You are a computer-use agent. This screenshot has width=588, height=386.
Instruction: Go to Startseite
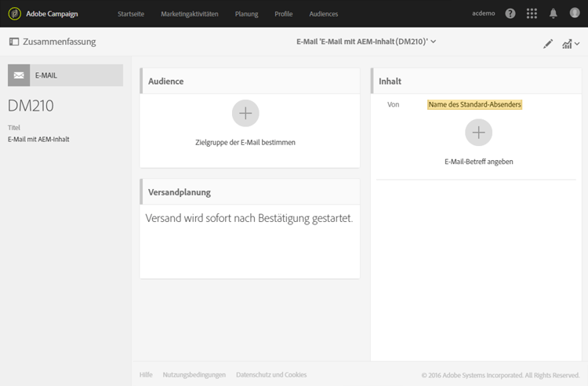tap(131, 14)
